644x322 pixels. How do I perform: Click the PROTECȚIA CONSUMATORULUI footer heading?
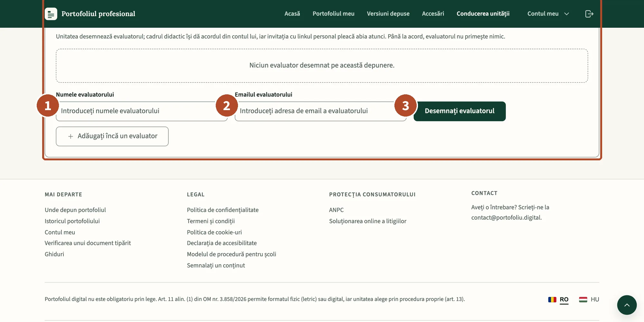coord(372,194)
